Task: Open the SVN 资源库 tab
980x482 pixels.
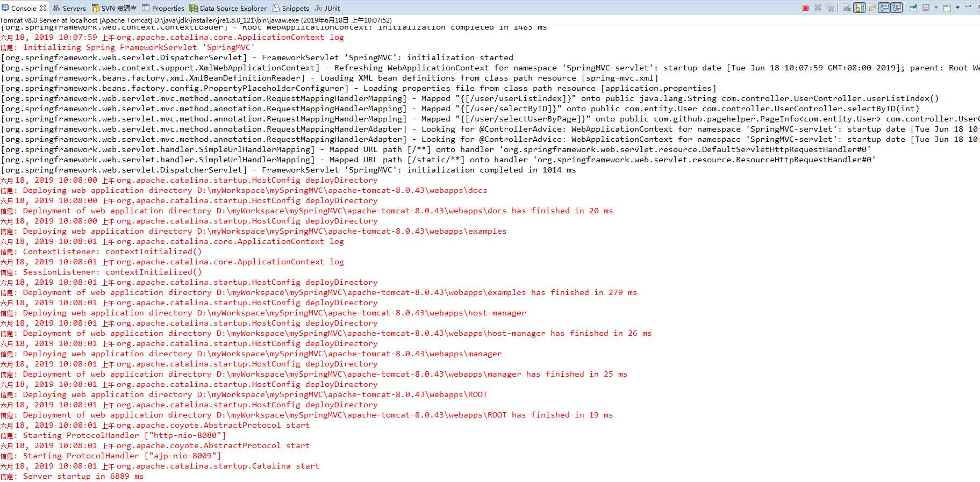Action: click(114, 8)
